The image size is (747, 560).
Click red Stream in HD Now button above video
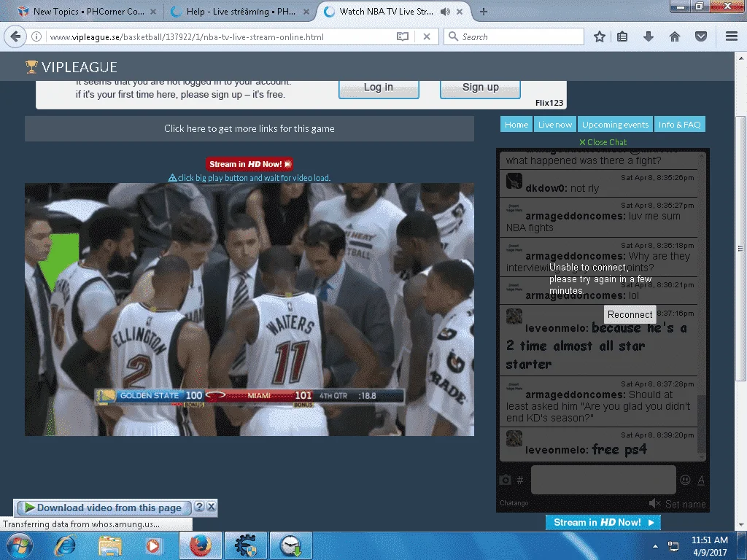tap(249, 164)
